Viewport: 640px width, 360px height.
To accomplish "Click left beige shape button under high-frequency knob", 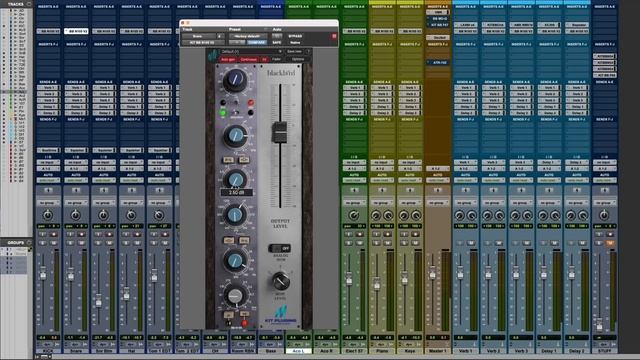I will (228, 160).
